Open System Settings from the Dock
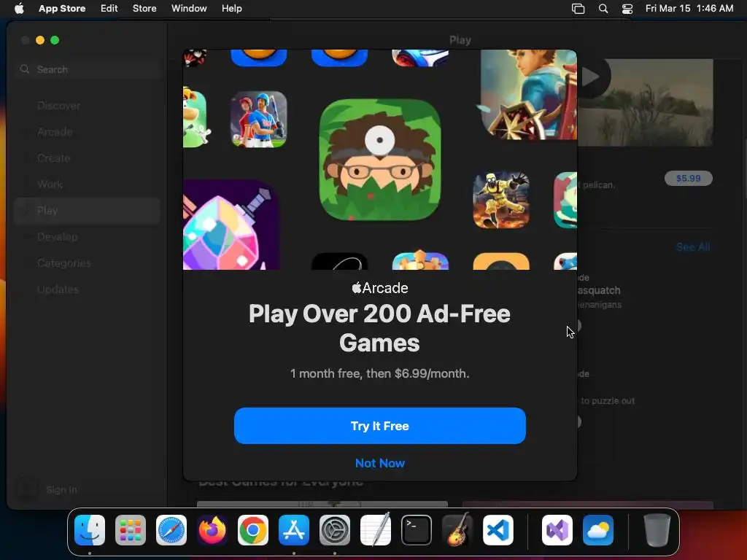Image resolution: width=747 pixels, height=560 pixels. 334,530
